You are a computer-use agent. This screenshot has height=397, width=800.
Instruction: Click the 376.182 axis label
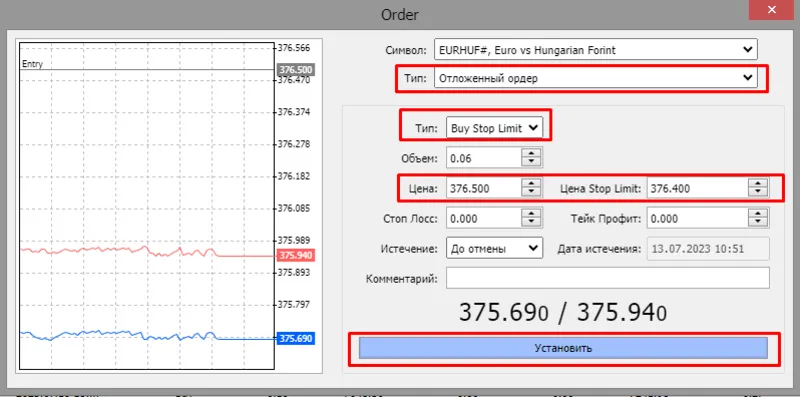coord(294,176)
